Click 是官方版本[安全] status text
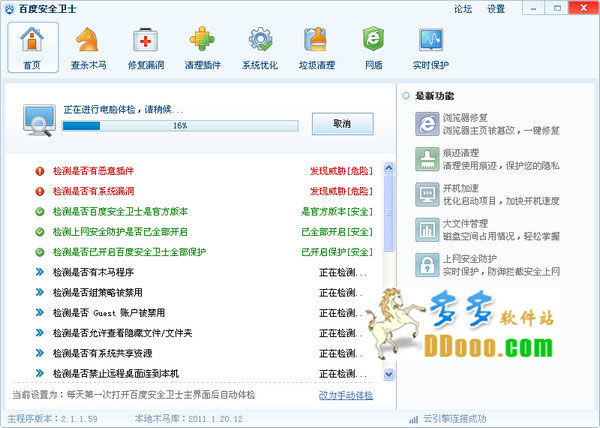Screen dimensions: 600x428 pyautogui.click(x=337, y=212)
